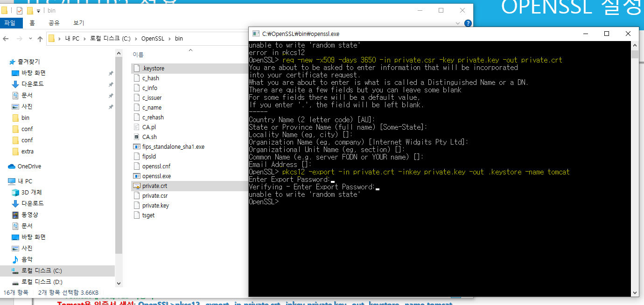The image size is (644, 305).
Task: Expand the chevron after OpenSSL in the address bar
Action: (x=169, y=39)
